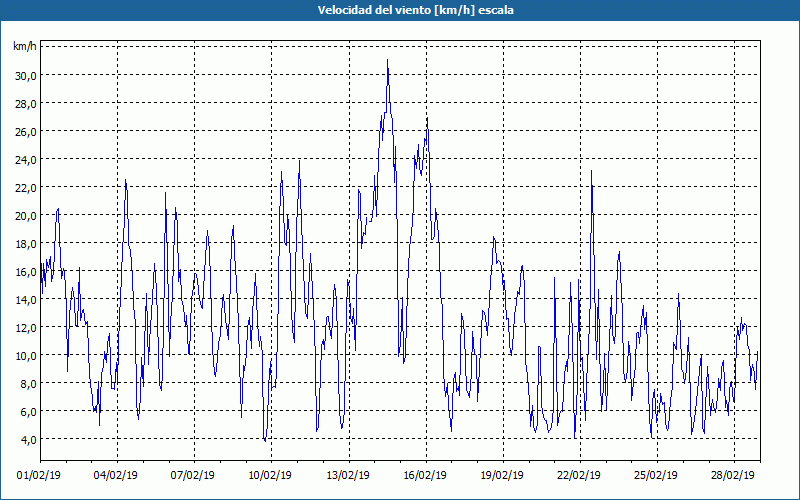Click the 25/02/19 date label
800x500 pixels.
[656, 476]
